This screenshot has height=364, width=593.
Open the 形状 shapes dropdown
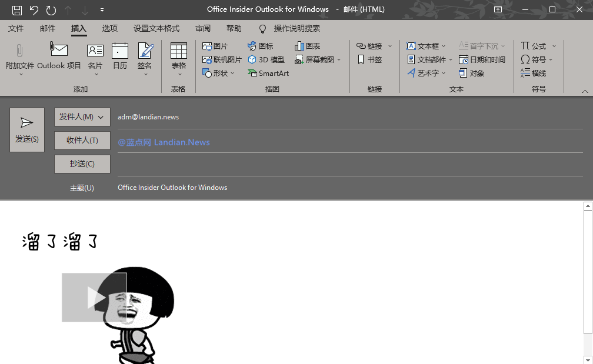(x=218, y=74)
